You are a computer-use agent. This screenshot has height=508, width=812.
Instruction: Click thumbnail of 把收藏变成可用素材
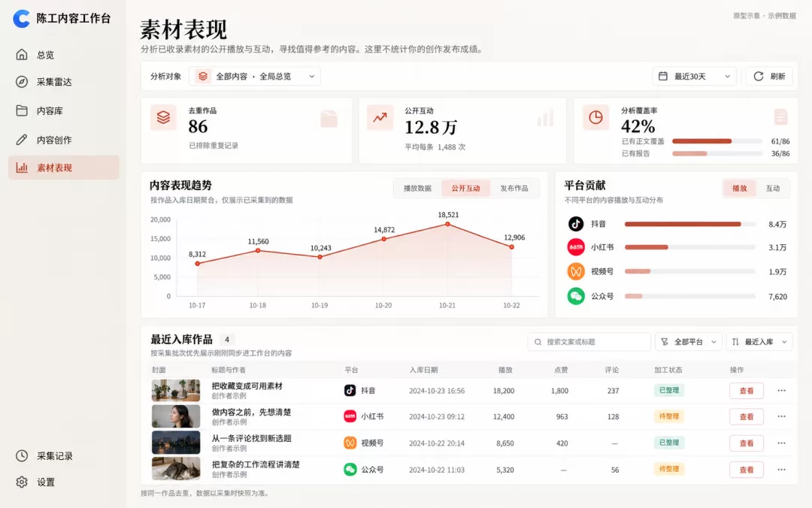tap(175, 391)
